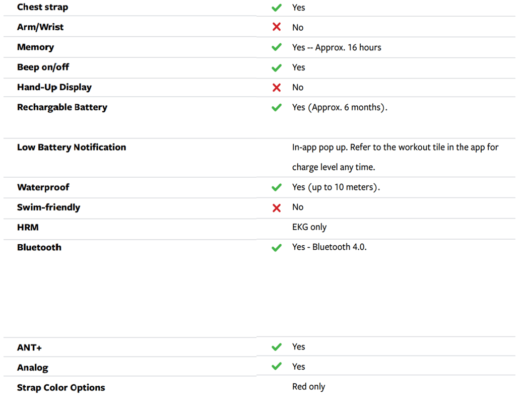Viewport: 520px width, 420px height.
Task: Click the green checkmark for Beep on/off
Action: pos(276,67)
